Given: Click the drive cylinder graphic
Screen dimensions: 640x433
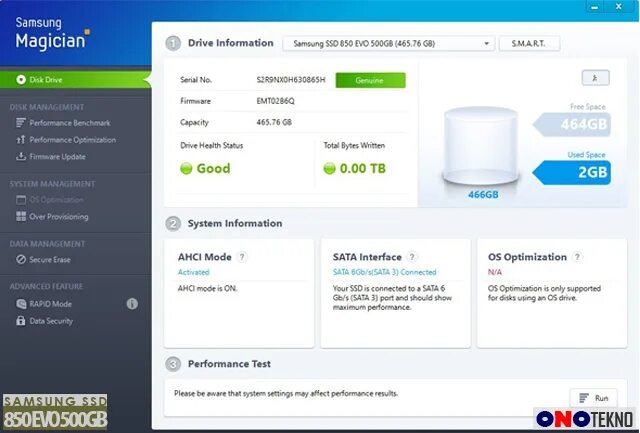Looking at the screenshot, I should (481, 145).
